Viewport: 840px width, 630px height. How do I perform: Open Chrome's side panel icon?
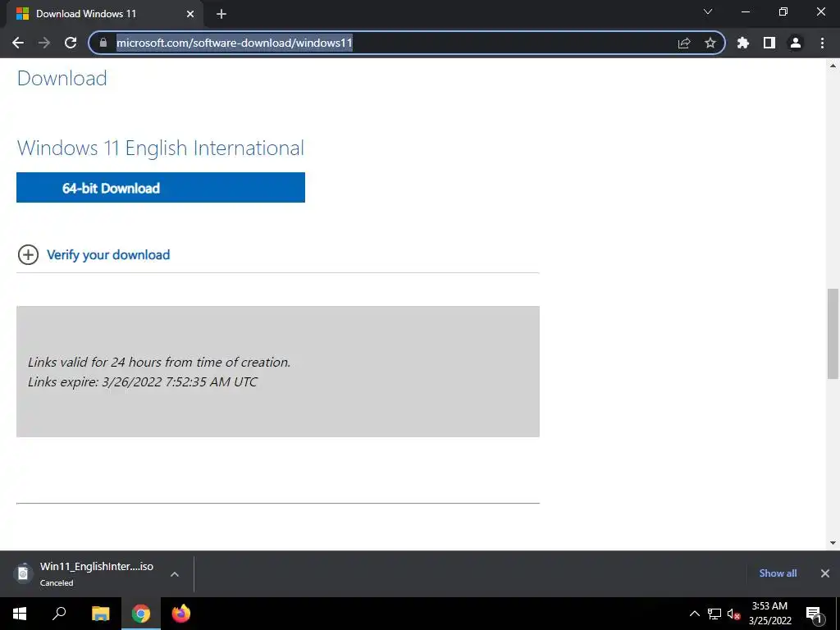[769, 43]
